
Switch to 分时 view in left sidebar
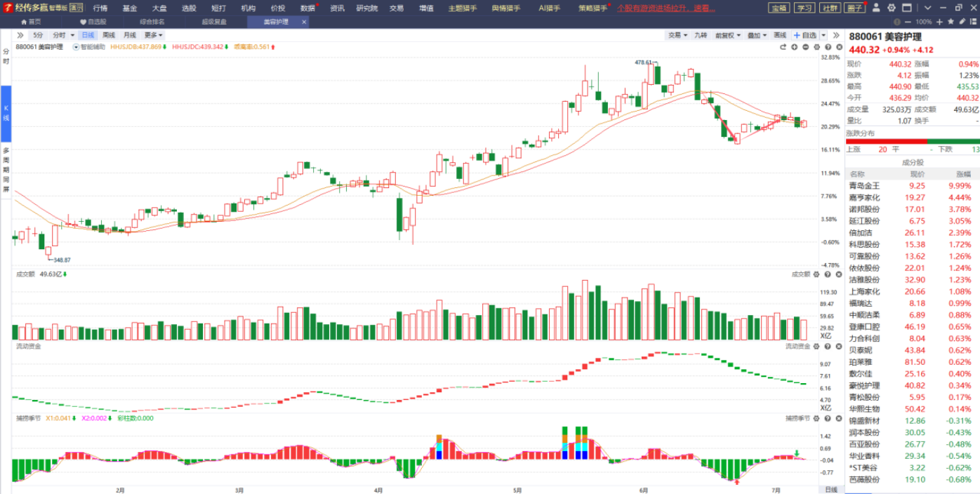click(6, 56)
